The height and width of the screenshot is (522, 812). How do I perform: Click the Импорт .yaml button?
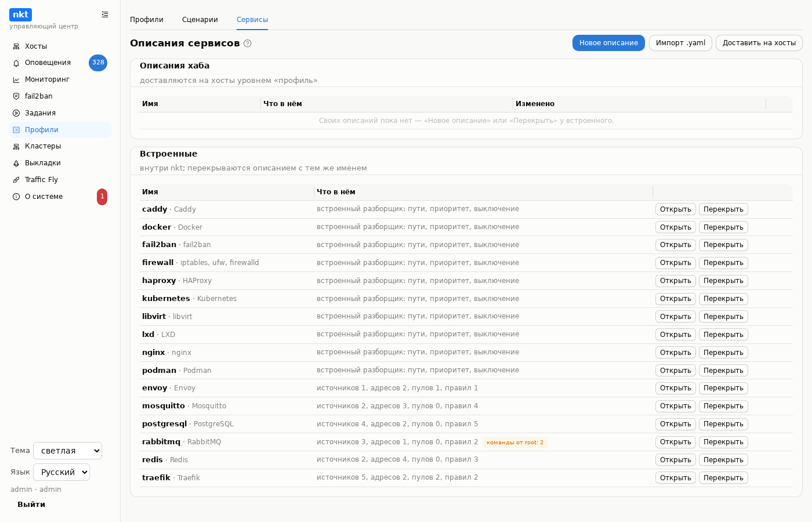point(680,43)
